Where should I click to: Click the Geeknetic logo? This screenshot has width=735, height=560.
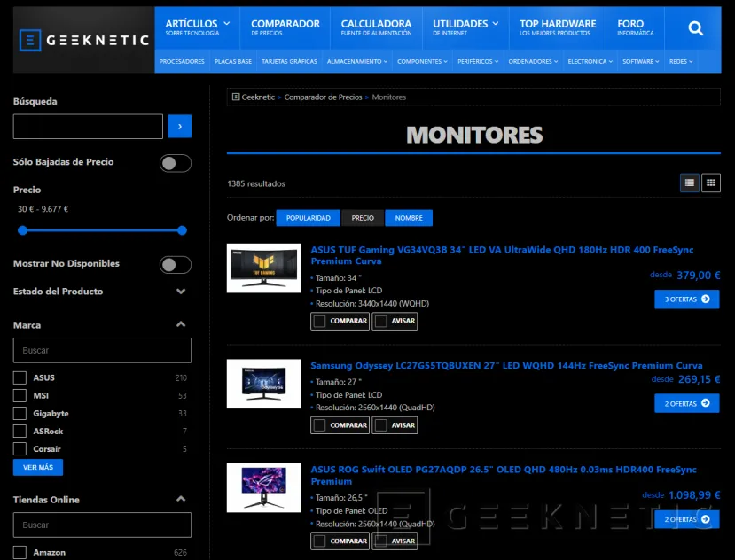click(x=84, y=40)
